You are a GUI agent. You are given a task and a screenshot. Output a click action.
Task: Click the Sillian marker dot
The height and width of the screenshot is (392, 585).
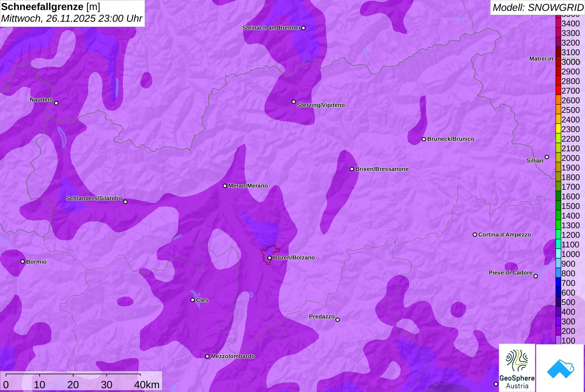[547, 157]
